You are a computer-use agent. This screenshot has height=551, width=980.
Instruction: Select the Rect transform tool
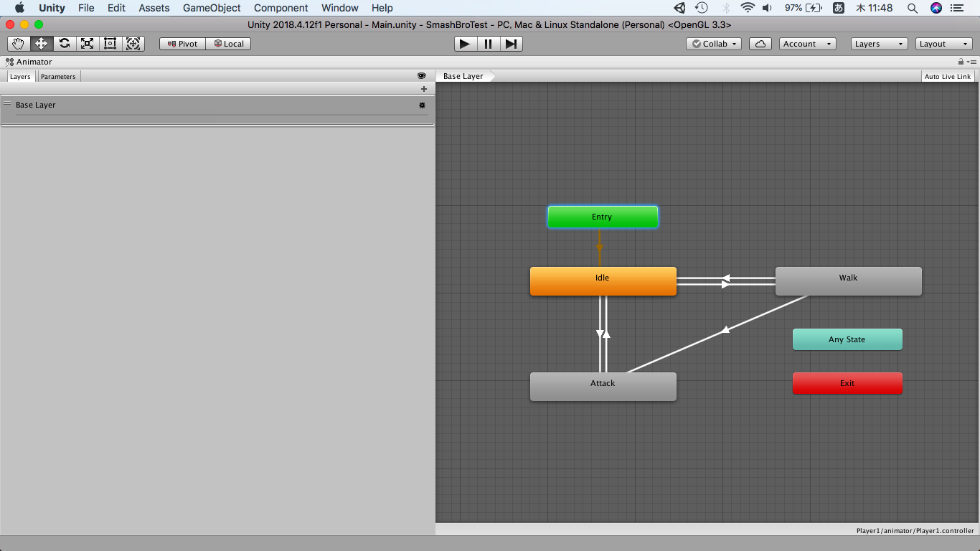[x=110, y=44]
